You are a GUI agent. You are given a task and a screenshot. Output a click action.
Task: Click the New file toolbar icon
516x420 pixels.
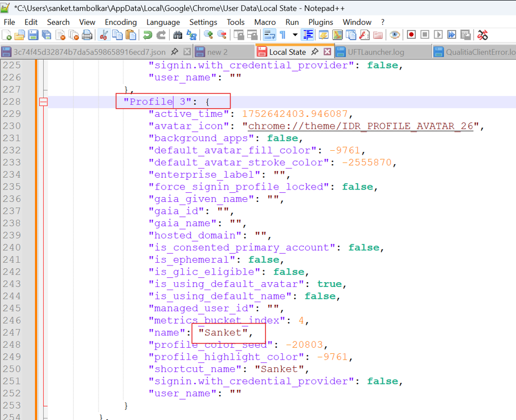6,35
